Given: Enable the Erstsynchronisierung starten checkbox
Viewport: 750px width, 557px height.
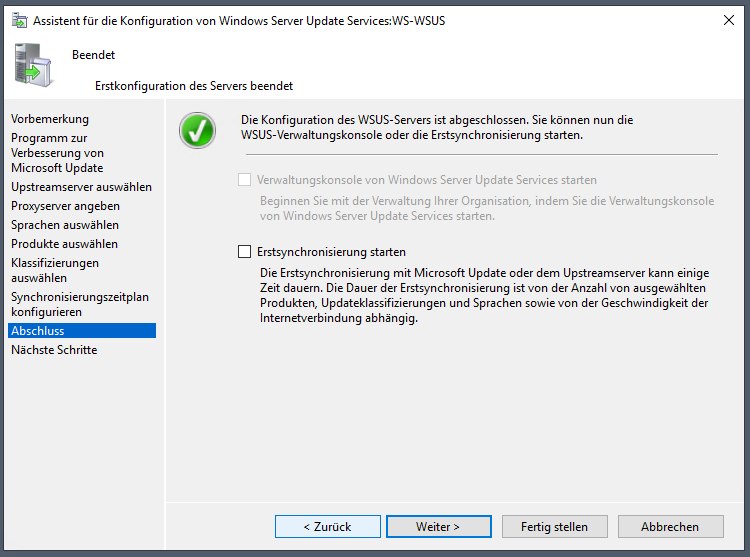Looking at the screenshot, I should pos(244,251).
